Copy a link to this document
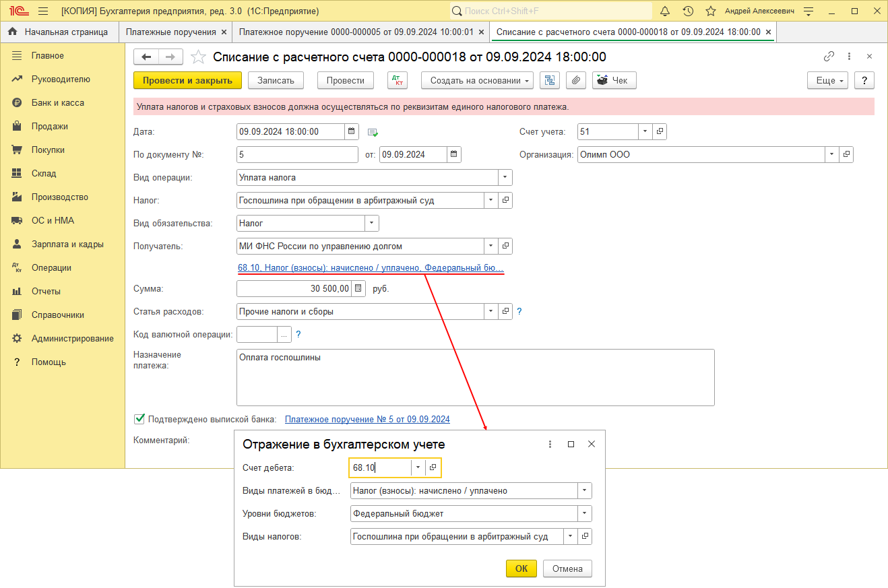The width and height of the screenshot is (888, 588). pos(829,57)
